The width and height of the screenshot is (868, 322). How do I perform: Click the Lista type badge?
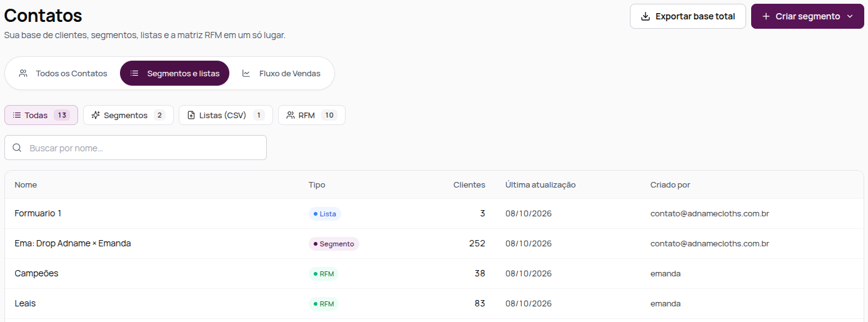click(x=324, y=214)
